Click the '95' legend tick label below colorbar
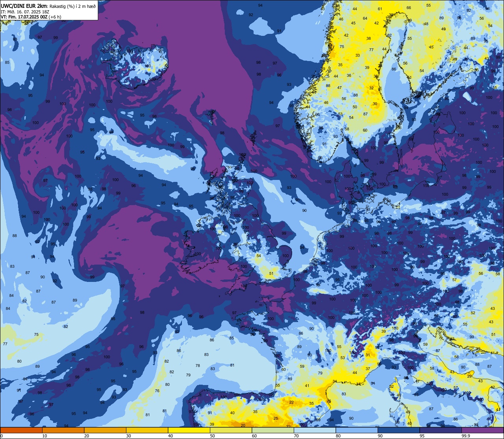 pos(422,436)
